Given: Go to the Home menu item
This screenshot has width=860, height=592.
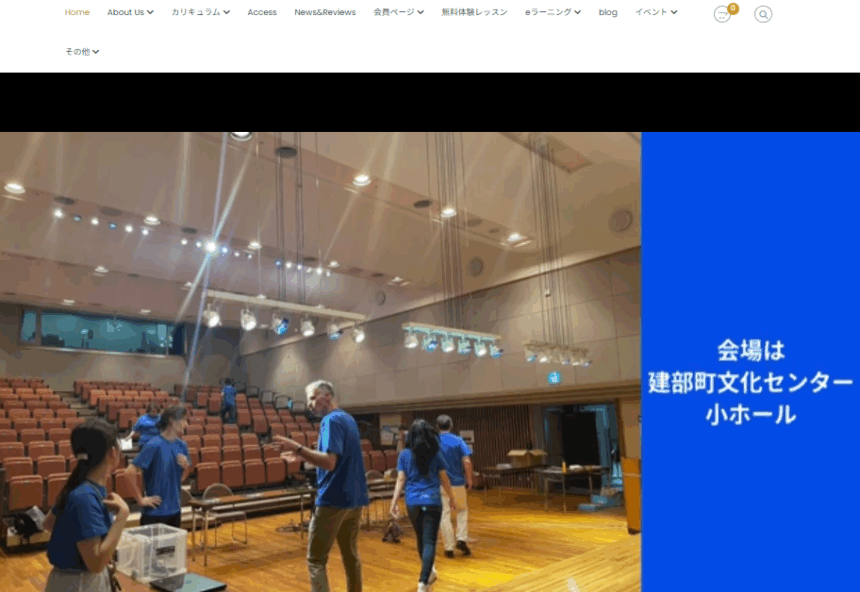Looking at the screenshot, I should pos(77,12).
